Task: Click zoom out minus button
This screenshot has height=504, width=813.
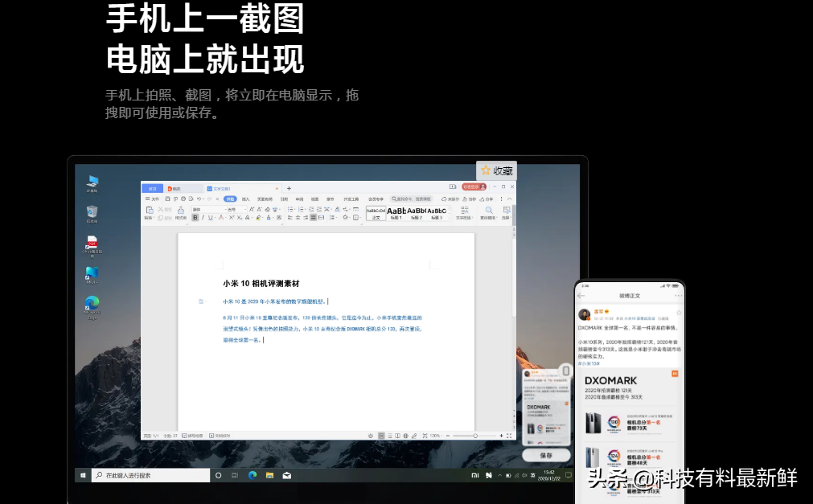Action: point(448,436)
